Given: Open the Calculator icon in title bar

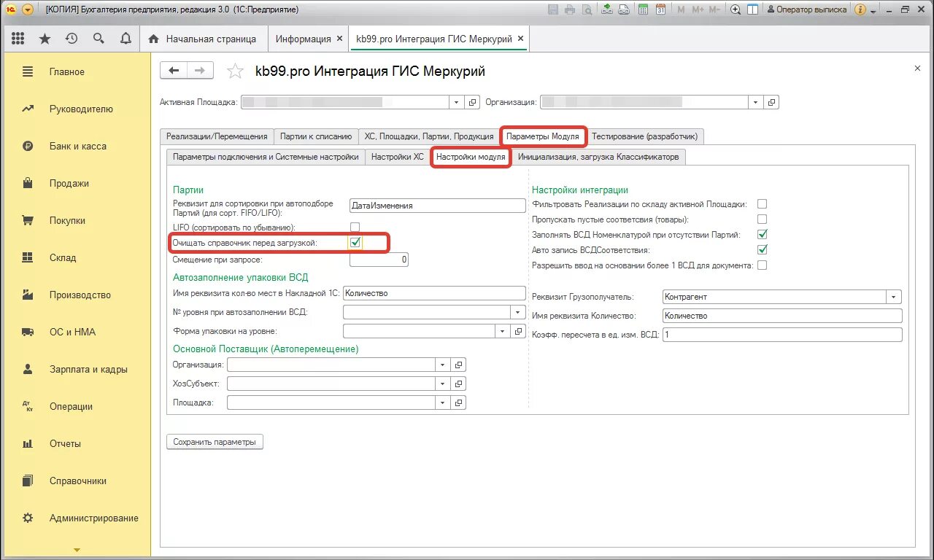Looking at the screenshot, I should pos(644,9).
